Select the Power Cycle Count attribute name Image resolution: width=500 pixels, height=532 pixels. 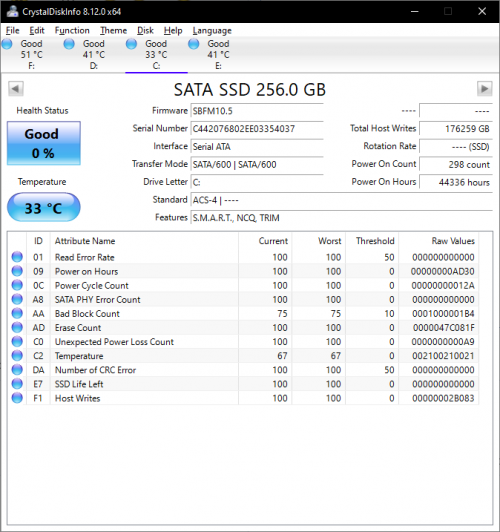pyautogui.click(x=92, y=286)
